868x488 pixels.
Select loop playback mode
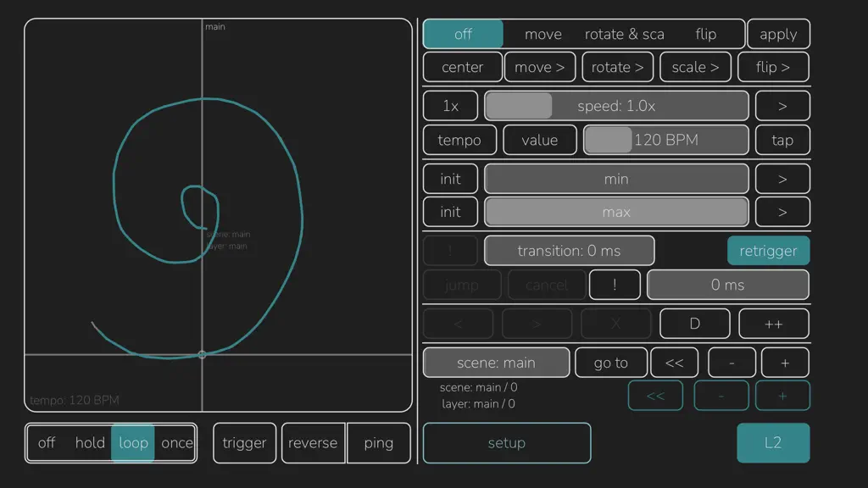pyautogui.click(x=133, y=442)
